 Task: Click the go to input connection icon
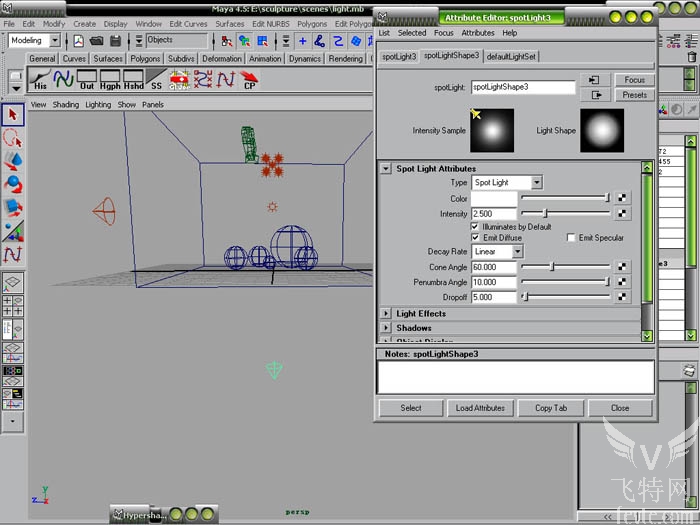[x=596, y=80]
